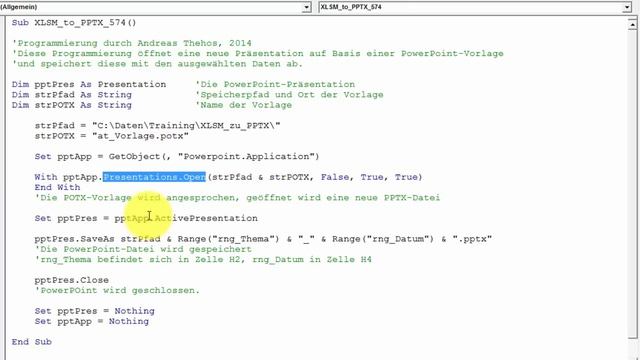Image resolution: width=640 pixels, height=360 pixels.
Task: Click the Dim strPfad As String declaration
Action: pyautogui.click(x=71, y=95)
